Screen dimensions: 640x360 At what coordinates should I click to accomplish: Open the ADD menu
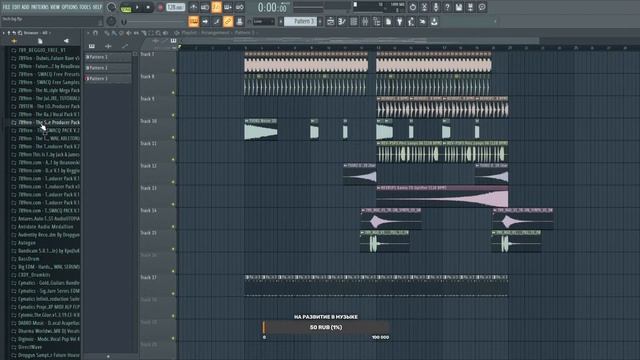pyautogui.click(x=25, y=7)
